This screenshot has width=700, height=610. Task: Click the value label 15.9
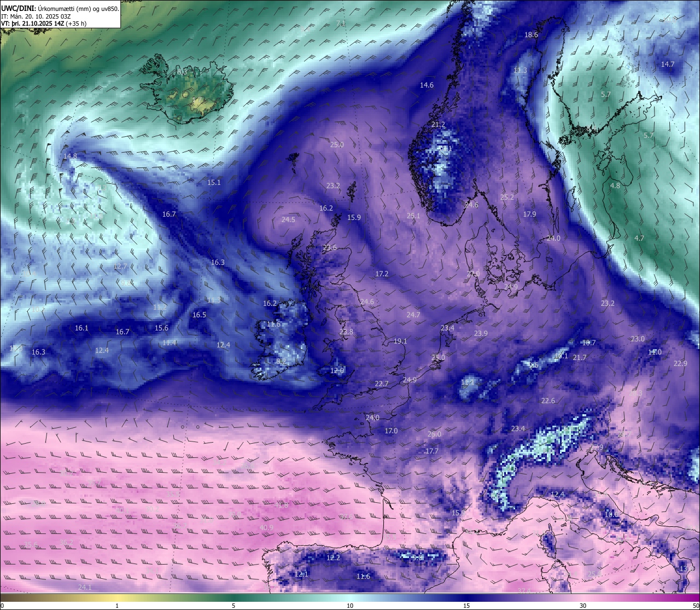(354, 218)
